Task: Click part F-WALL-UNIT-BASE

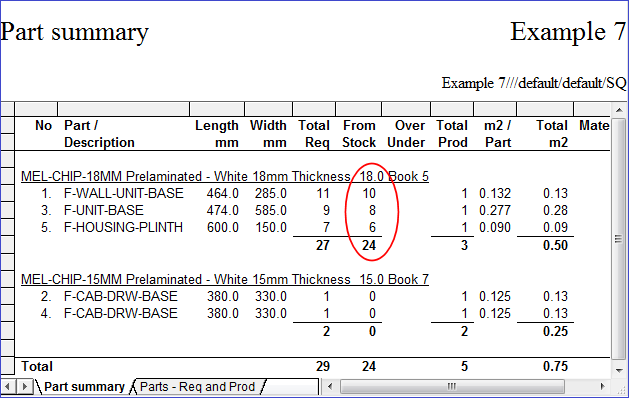Action: (124, 193)
